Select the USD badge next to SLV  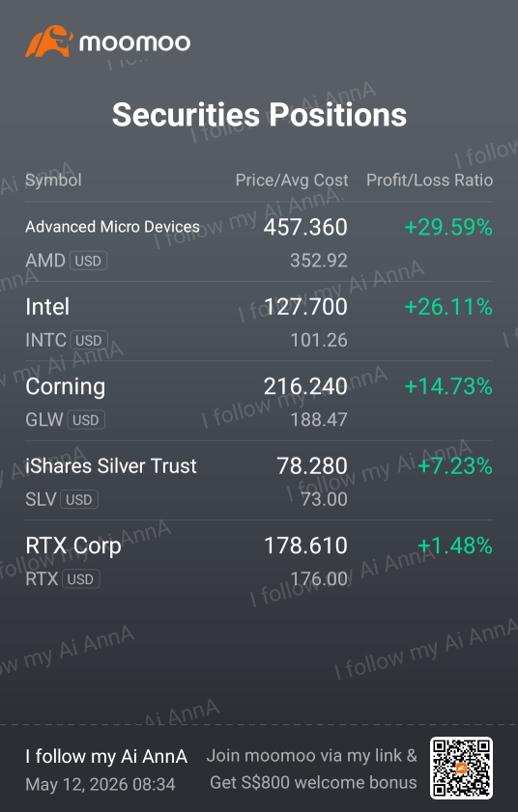point(79,499)
